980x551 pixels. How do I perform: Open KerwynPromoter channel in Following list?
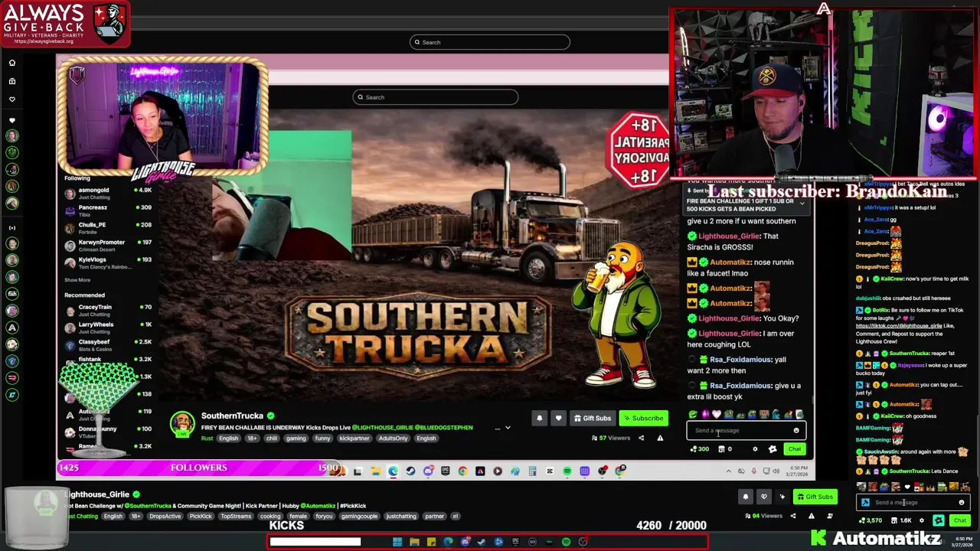pyautogui.click(x=108, y=246)
